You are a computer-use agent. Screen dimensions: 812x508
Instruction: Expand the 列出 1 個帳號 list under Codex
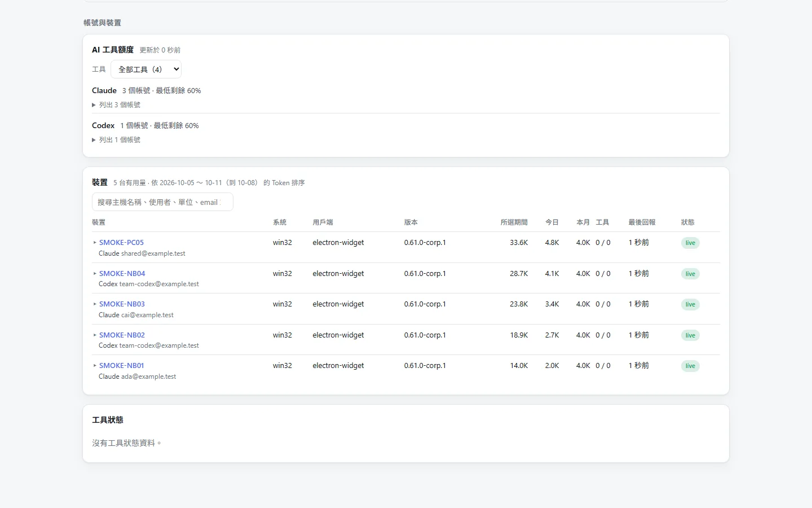(x=116, y=140)
